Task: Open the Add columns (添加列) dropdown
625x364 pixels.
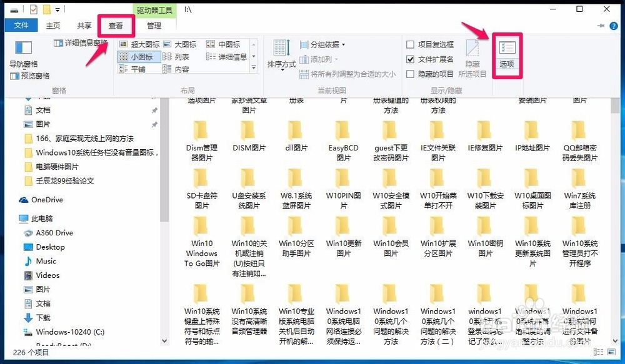Action: tap(319, 59)
